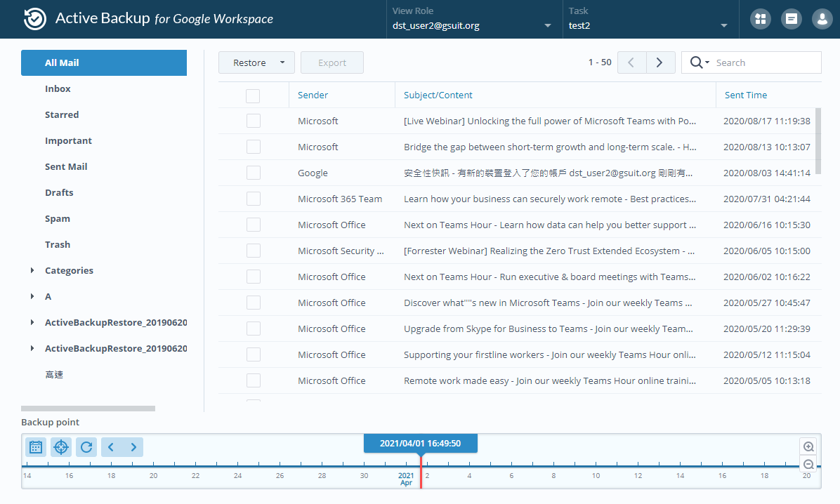Select the checkbox on the Live Webinar email
840x504 pixels.
coord(253,121)
